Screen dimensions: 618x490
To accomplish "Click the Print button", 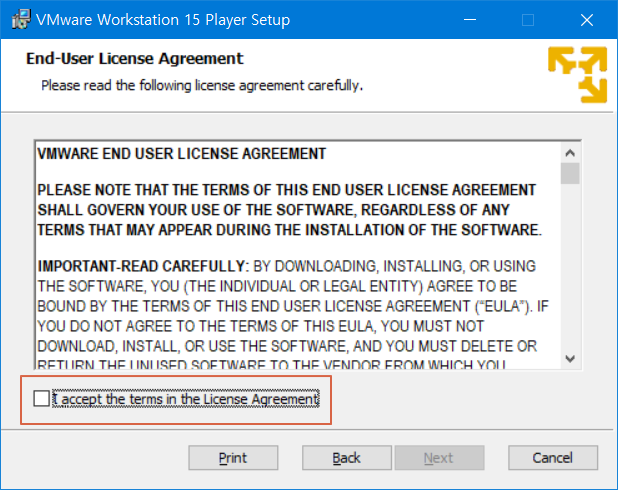I will (x=233, y=458).
